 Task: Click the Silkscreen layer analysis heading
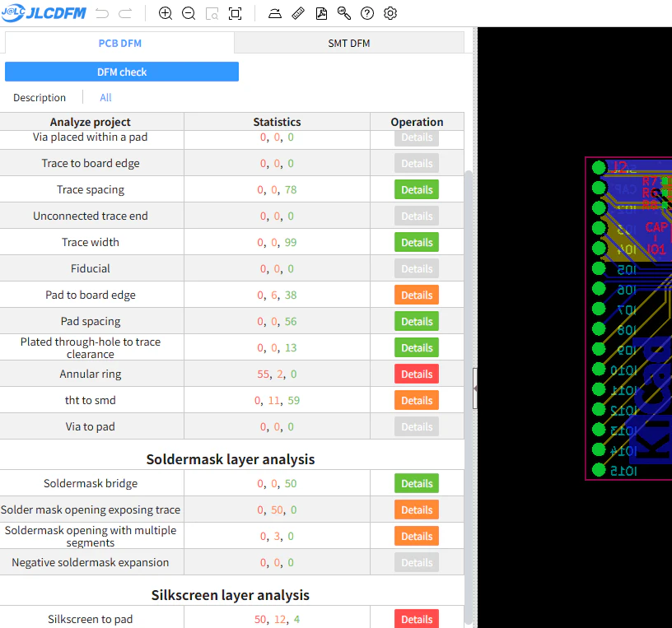coord(231,595)
